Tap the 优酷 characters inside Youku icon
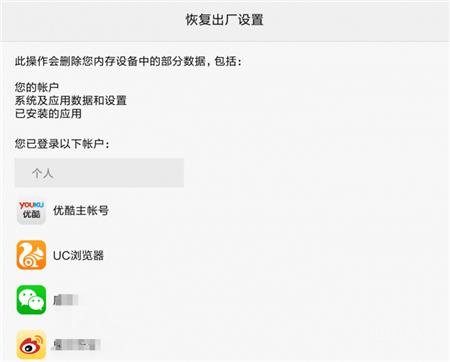Image resolution: width=450 pixels, height=362 pixels. (x=31, y=215)
